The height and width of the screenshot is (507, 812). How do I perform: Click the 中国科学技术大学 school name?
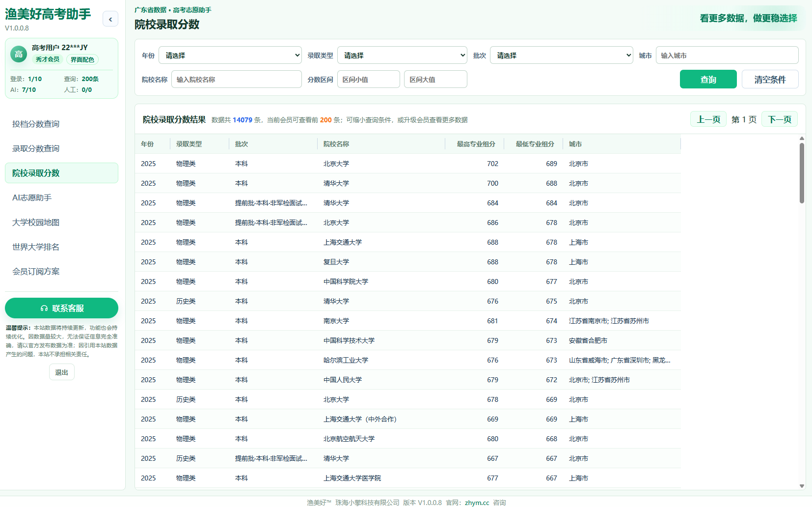pos(349,340)
